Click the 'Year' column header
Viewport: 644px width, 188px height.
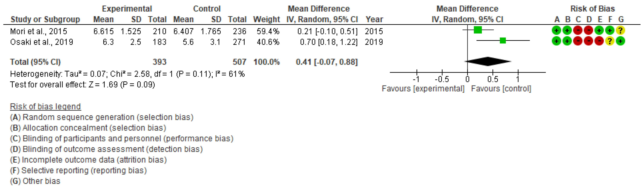pos(374,19)
